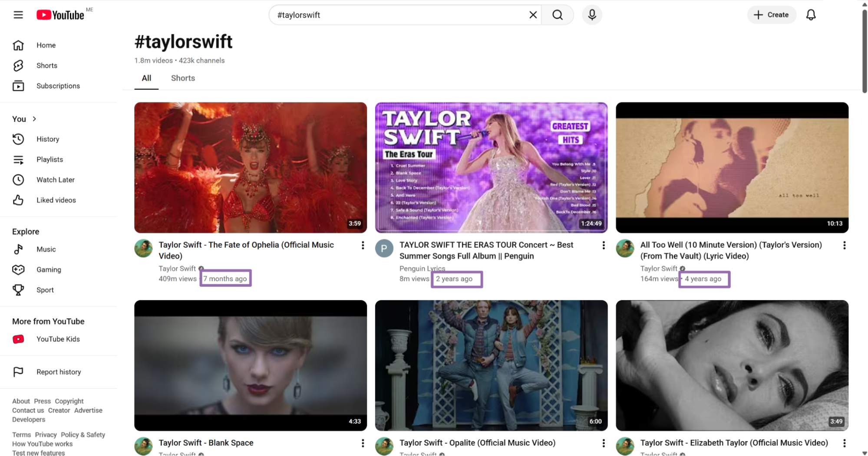Open the hamburger guide menu
The image size is (868, 456).
click(x=18, y=15)
